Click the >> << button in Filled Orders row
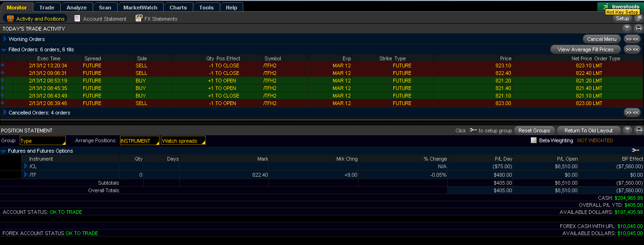The image size is (644, 245). [632, 49]
